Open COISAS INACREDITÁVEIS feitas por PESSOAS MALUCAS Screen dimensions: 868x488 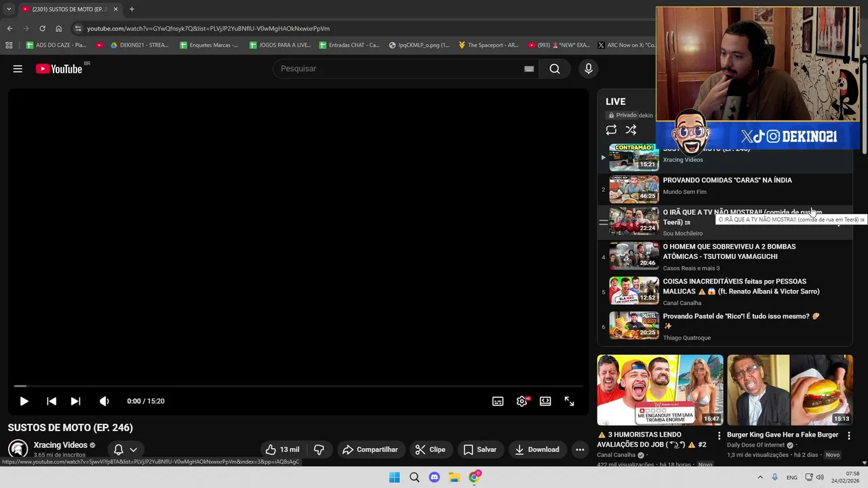[741, 286]
